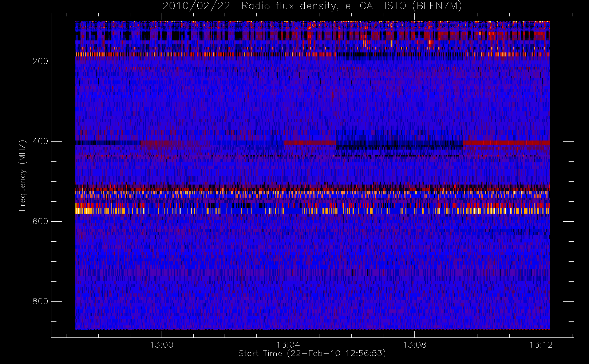Click the red band segment at 400 MHz near 13:11

[506, 143]
